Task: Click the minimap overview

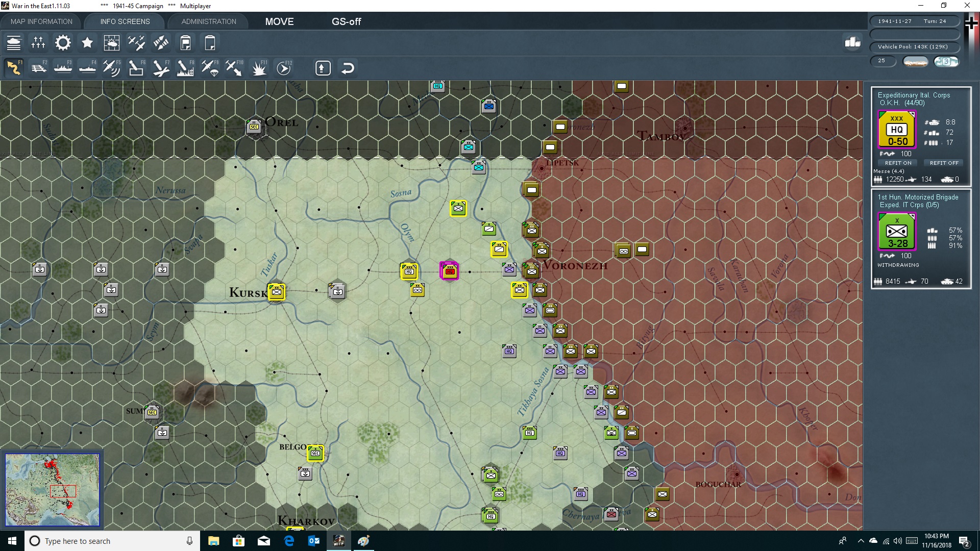Action: click(52, 490)
